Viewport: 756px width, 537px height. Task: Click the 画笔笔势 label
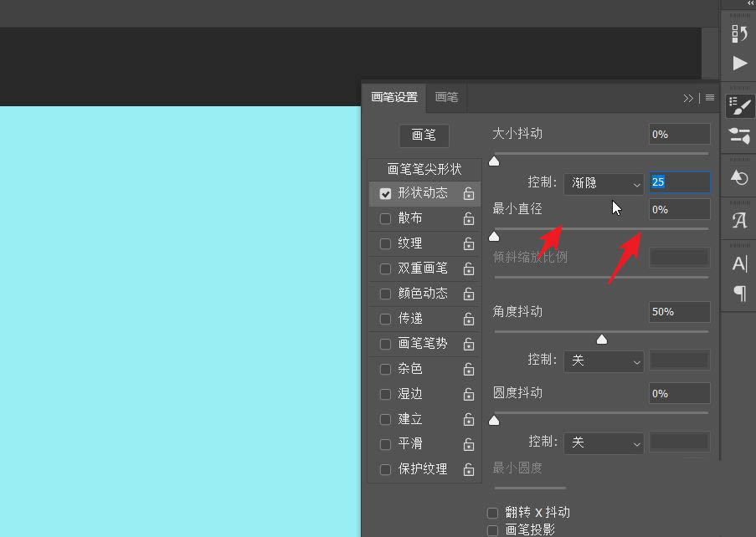tap(422, 344)
